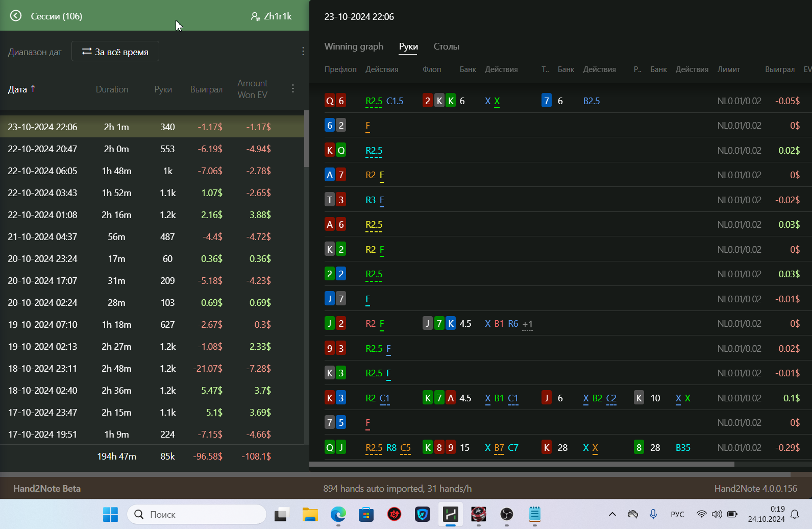Switch the РУС input language

[x=677, y=514]
